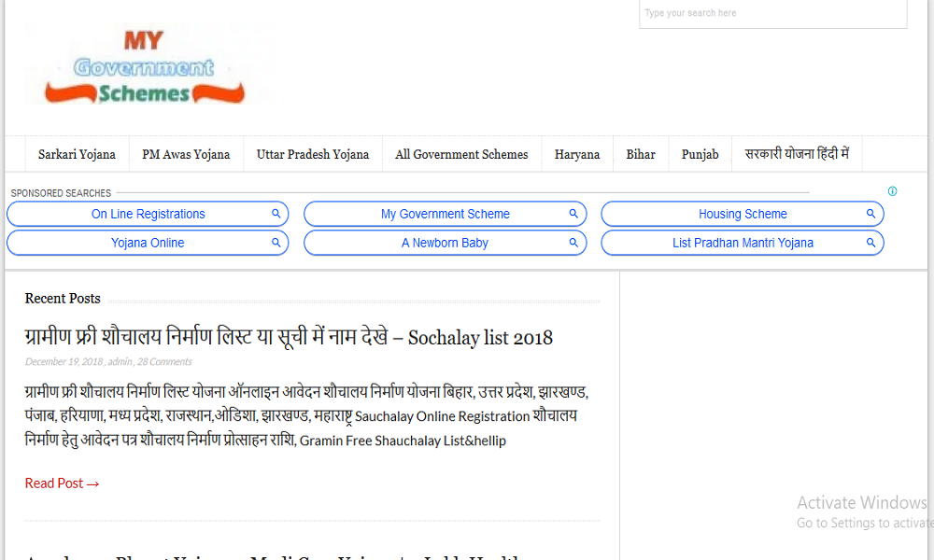934x560 pixels.
Task: Open the PM Awas Yojana menu item
Action: [x=186, y=155]
